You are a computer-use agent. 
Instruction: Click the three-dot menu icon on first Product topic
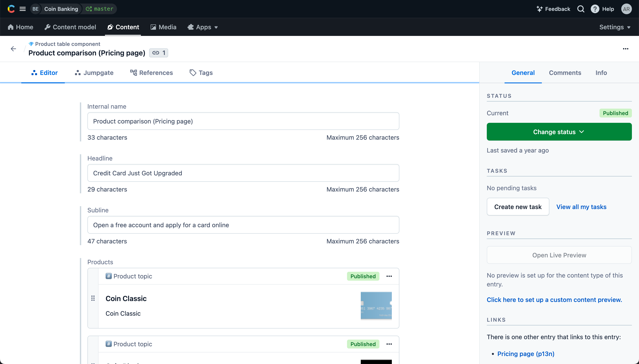click(x=389, y=276)
